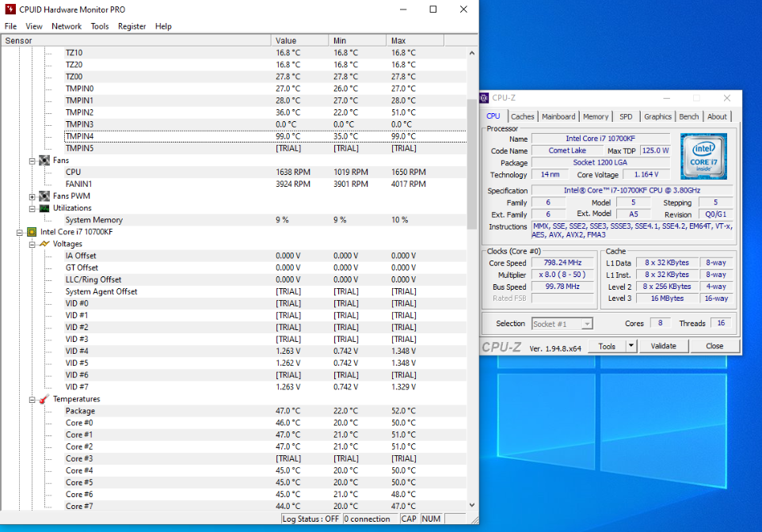Select the IA Offset voltage row

pyautogui.click(x=265, y=256)
